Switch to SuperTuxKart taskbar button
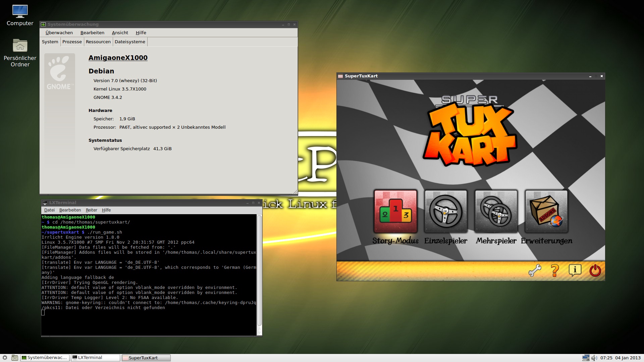The width and height of the screenshot is (644, 362). (x=146, y=358)
